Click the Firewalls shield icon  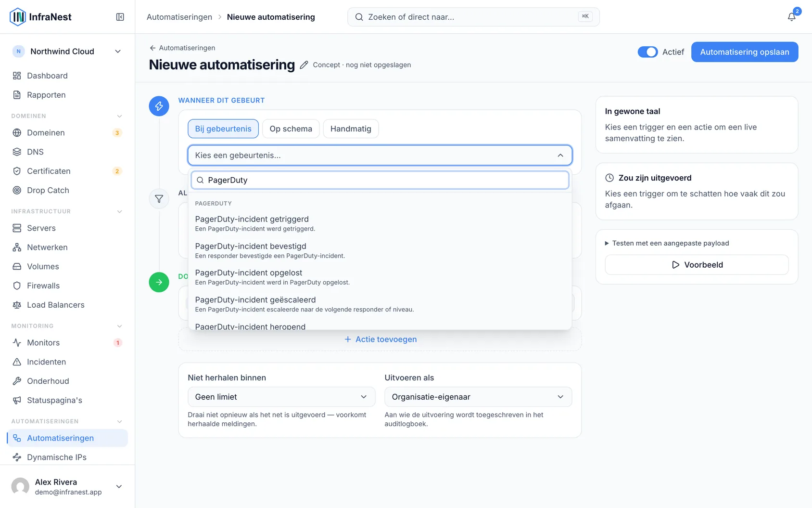(x=17, y=286)
